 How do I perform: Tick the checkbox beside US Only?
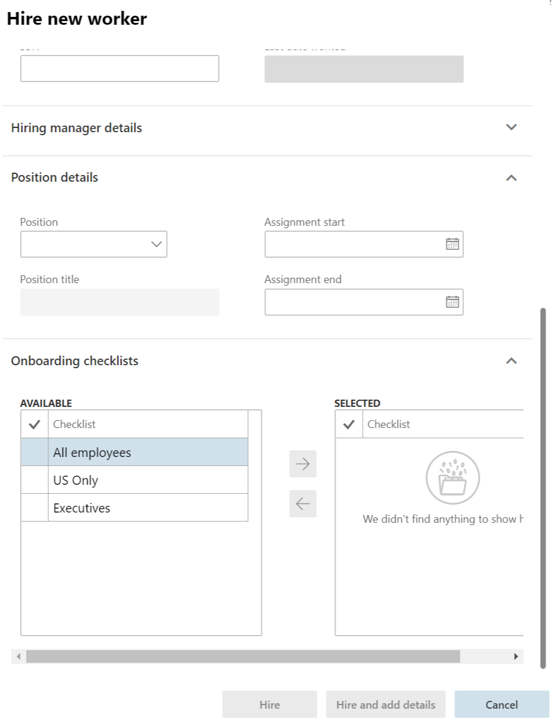(34, 480)
